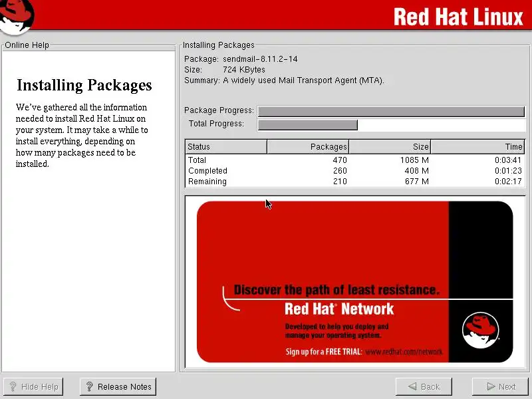Screen dimensions: 532x399
Task: Click the shadowman logo in the ad banner
Action: pyautogui.click(x=480, y=330)
